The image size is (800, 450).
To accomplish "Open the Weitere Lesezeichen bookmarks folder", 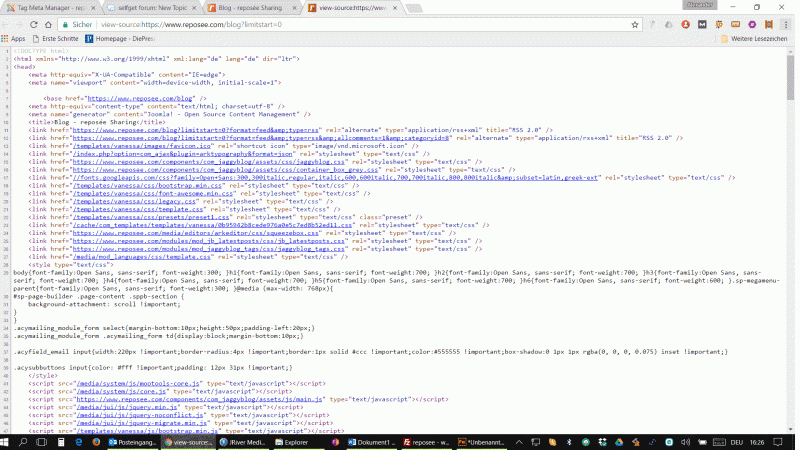I will point(756,38).
